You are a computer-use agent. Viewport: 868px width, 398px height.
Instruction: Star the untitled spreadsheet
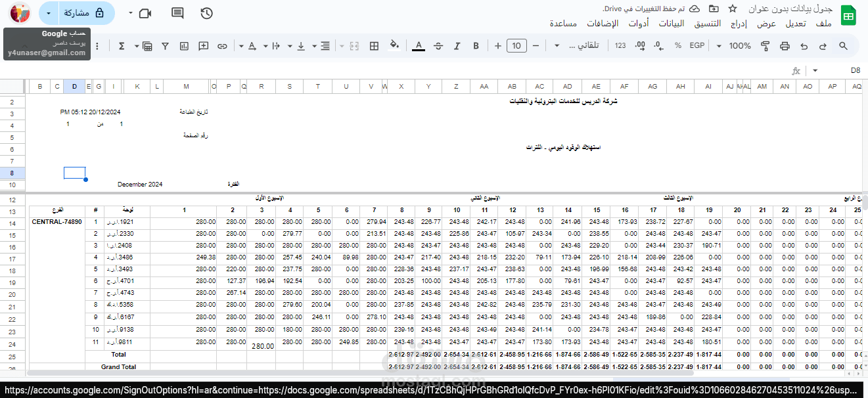732,9
